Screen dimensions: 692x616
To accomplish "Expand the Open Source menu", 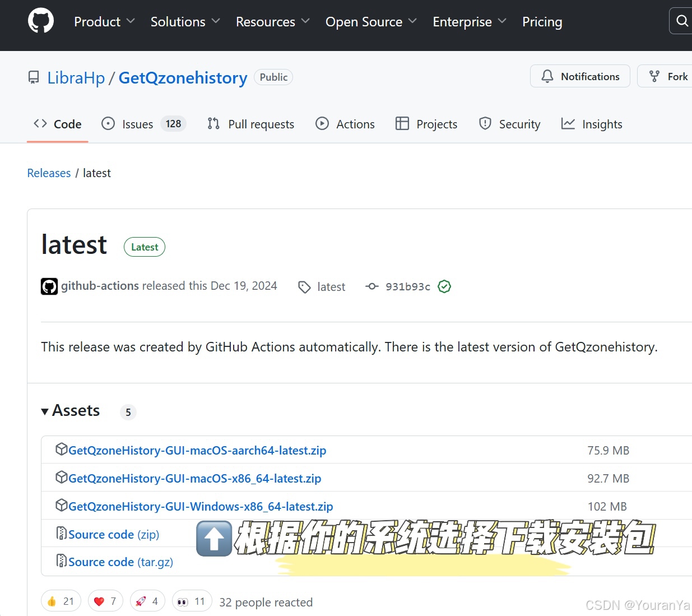I will [371, 22].
